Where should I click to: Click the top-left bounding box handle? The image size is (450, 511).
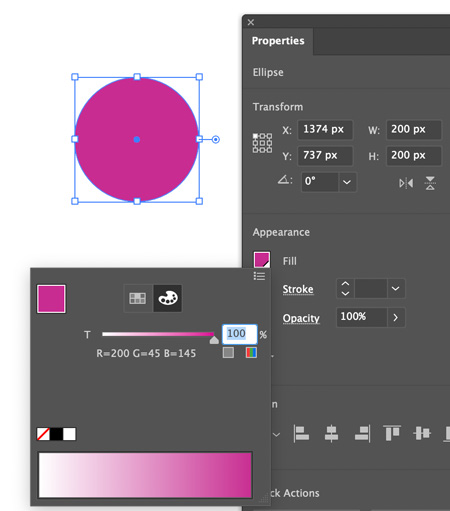tap(75, 77)
